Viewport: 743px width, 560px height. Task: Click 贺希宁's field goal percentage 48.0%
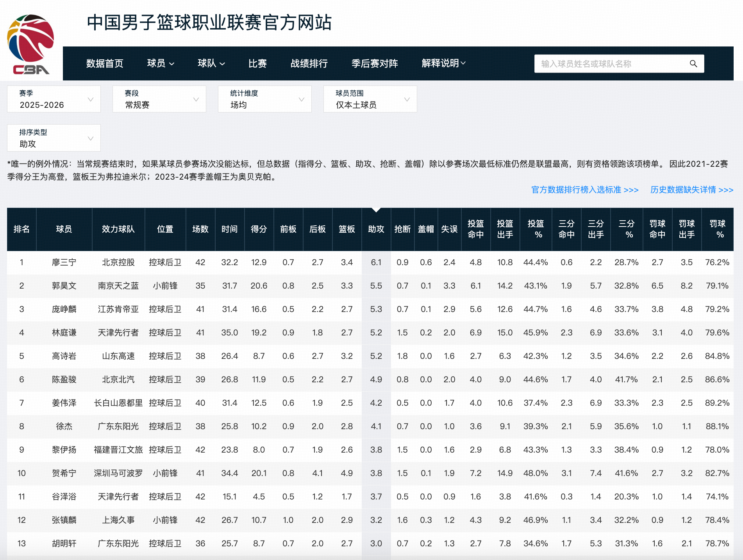click(x=536, y=473)
